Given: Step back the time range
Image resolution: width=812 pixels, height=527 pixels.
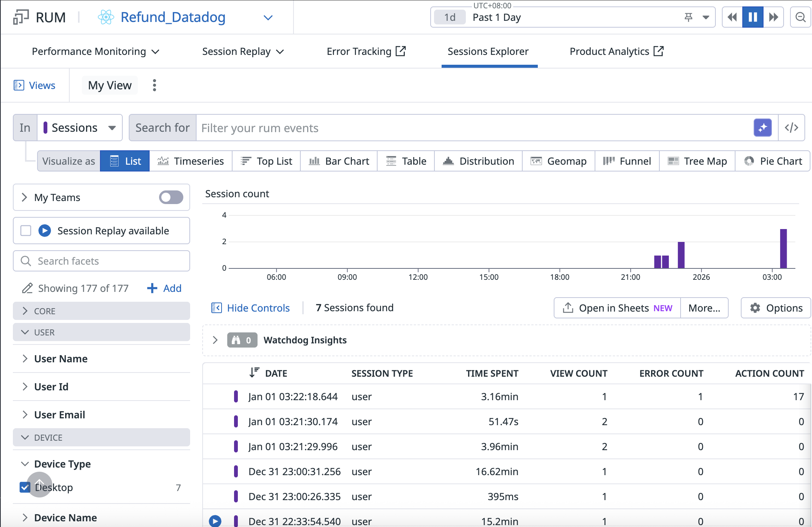Looking at the screenshot, I should 732,17.
